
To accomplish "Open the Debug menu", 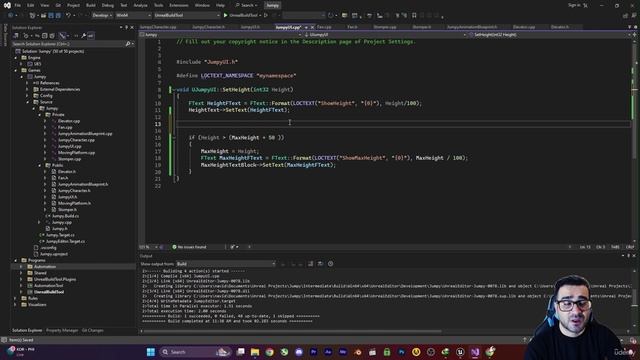I will [108, 5].
